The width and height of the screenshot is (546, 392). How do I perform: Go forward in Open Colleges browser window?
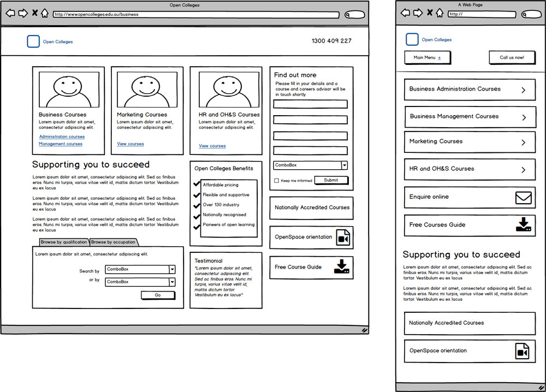tap(23, 14)
